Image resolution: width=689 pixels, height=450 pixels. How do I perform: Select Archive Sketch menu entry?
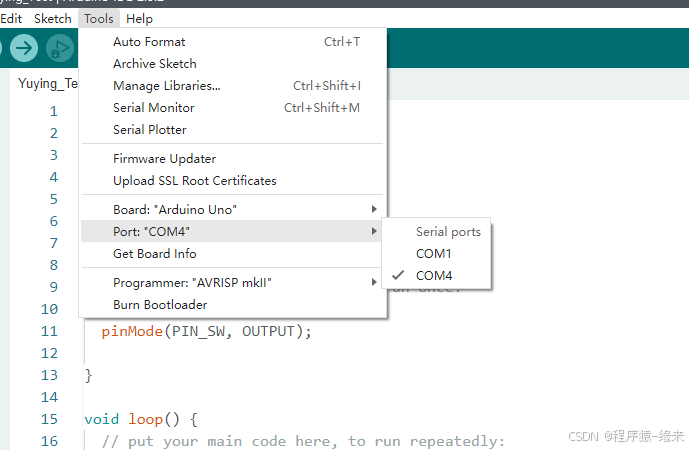point(233,64)
